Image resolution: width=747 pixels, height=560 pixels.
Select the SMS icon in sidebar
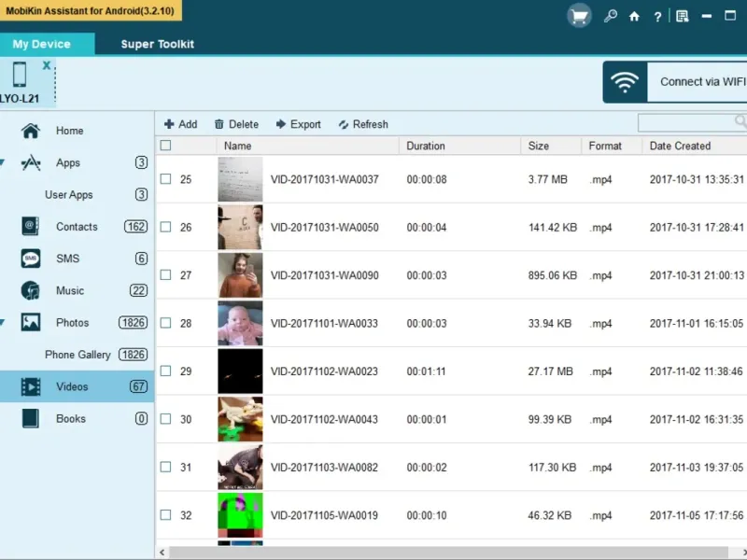(x=30, y=259)
